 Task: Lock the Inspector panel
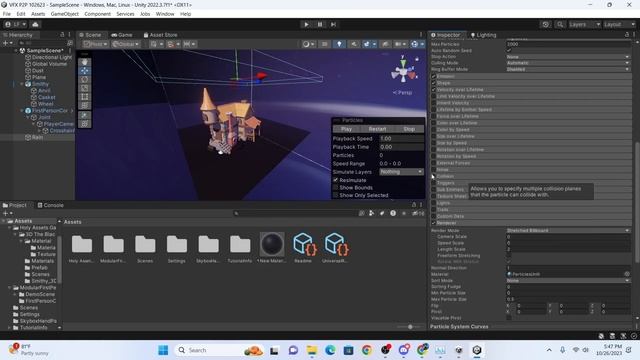click(x=627, y=35)
